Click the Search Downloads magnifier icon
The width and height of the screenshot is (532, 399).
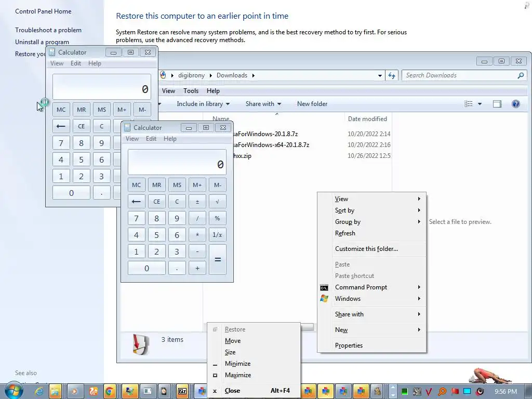[521, 75]
